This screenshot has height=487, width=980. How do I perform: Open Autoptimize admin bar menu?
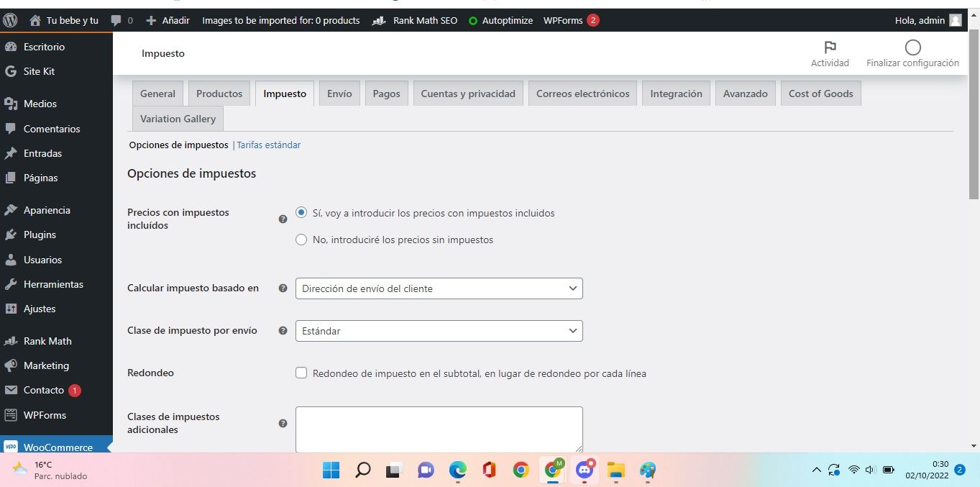coord(500,20)
